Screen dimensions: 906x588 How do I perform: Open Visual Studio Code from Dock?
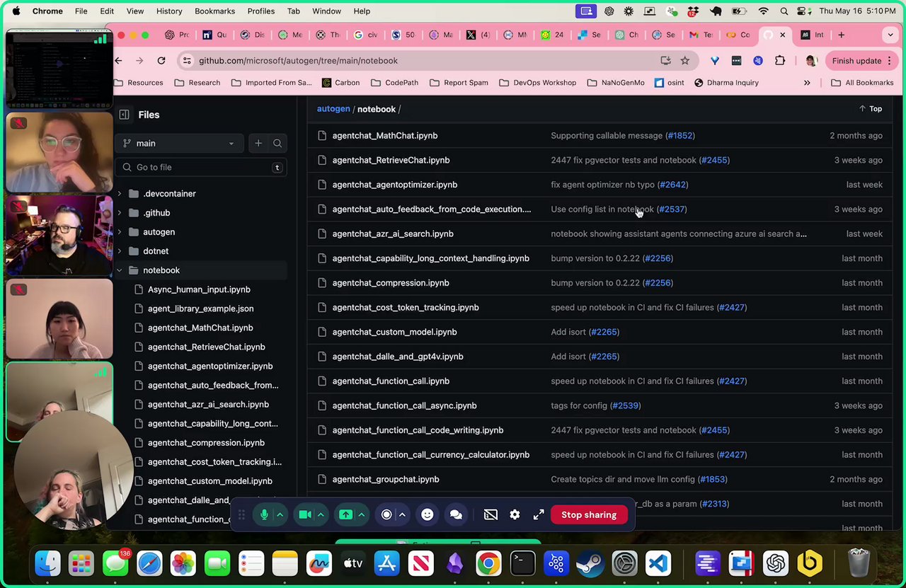click(x=658, y=563)
